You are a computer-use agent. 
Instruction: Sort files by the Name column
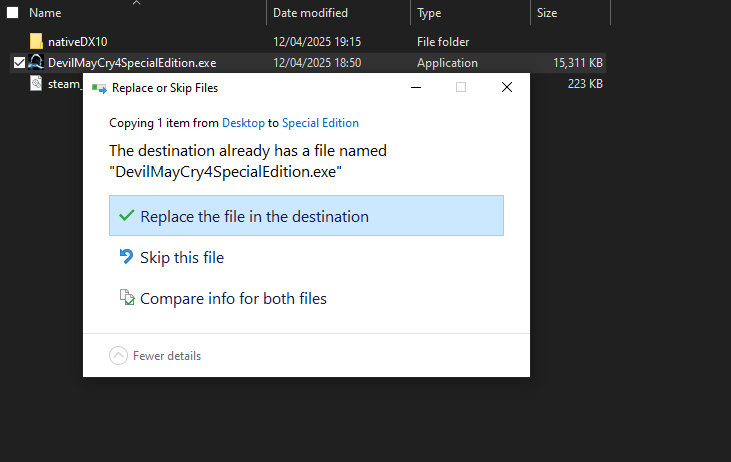coord(46,13)
